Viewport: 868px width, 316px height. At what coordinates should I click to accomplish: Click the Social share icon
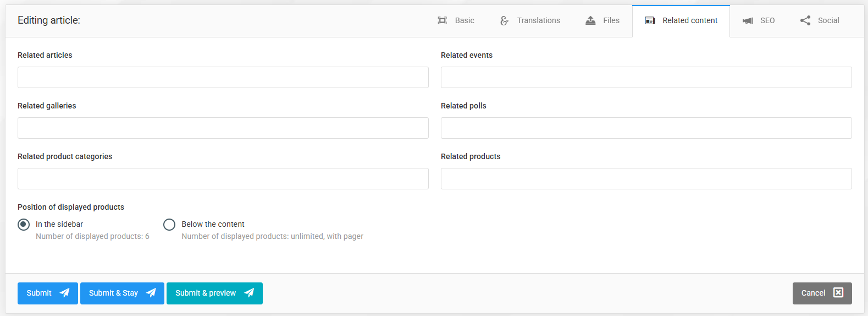[x=805, y=20]
